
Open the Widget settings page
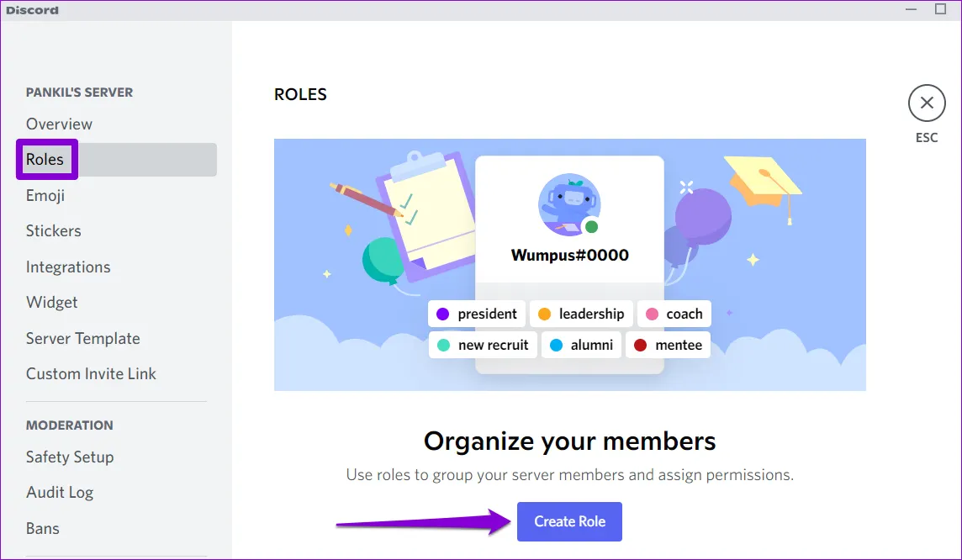pyautogui.click(x=52, y=303)
